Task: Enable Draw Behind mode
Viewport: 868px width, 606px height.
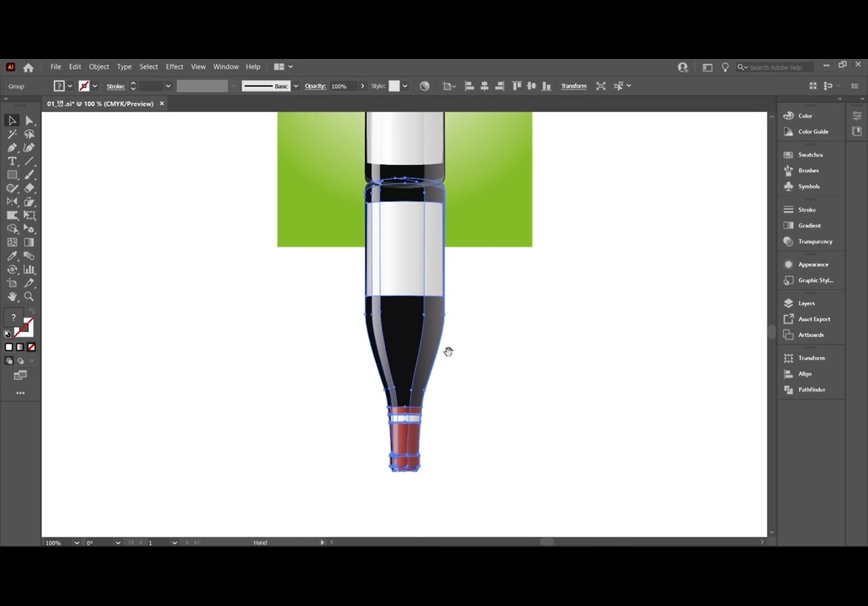Action: [20, 361]
